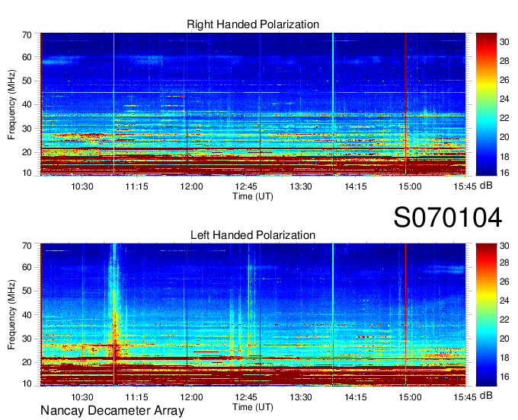Click the 30 MHz tick on the bottom plot
Viewport: 518px width, 420px height.
[27, 339]
